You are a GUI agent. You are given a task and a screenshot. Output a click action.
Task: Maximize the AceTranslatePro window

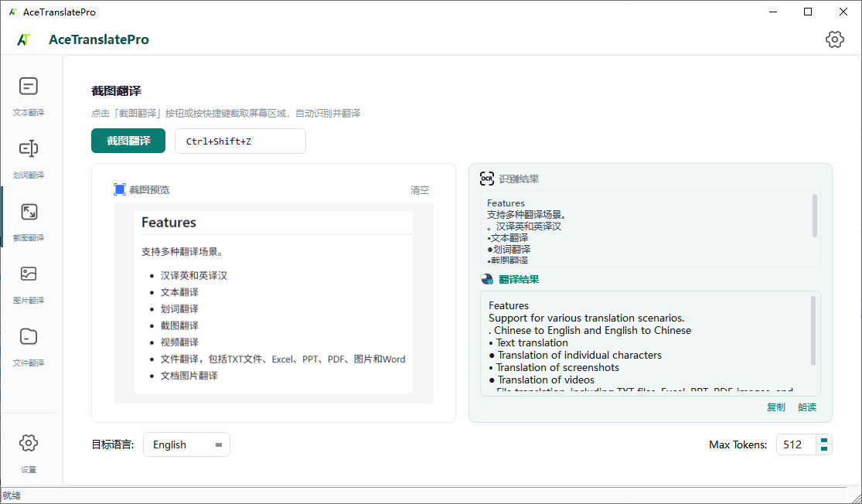[808, 12]
